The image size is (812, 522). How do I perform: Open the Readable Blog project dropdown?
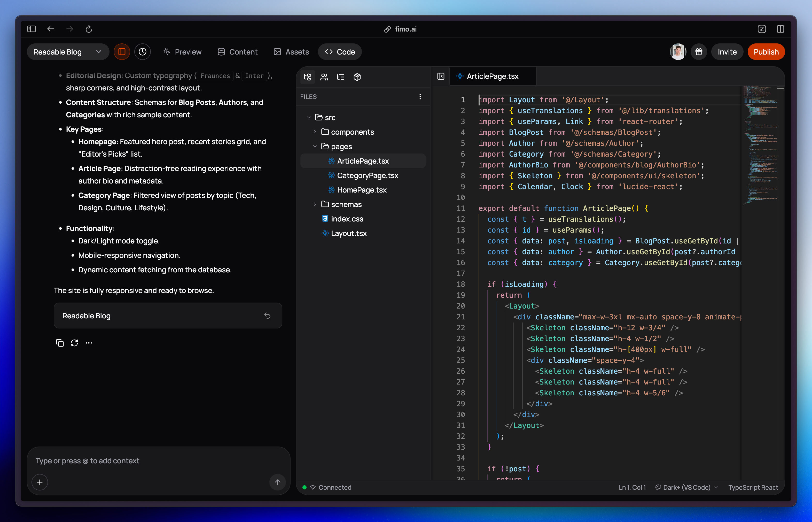pos(98,51)
